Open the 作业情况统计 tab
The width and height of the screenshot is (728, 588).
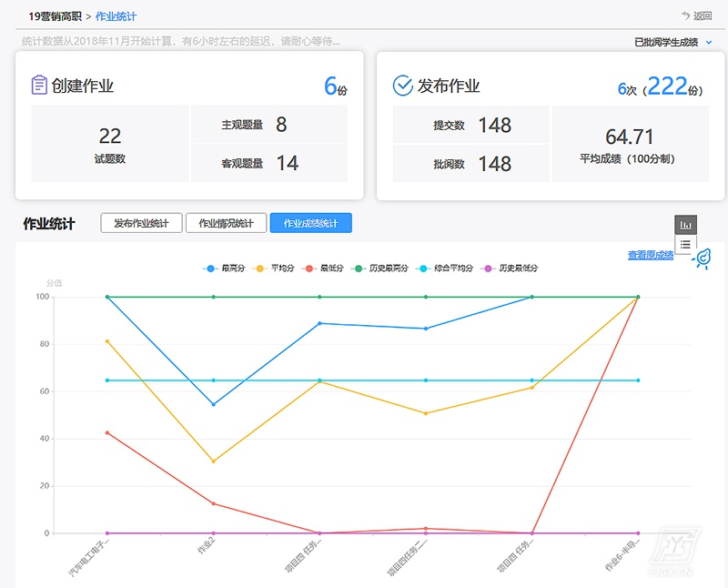227,223
